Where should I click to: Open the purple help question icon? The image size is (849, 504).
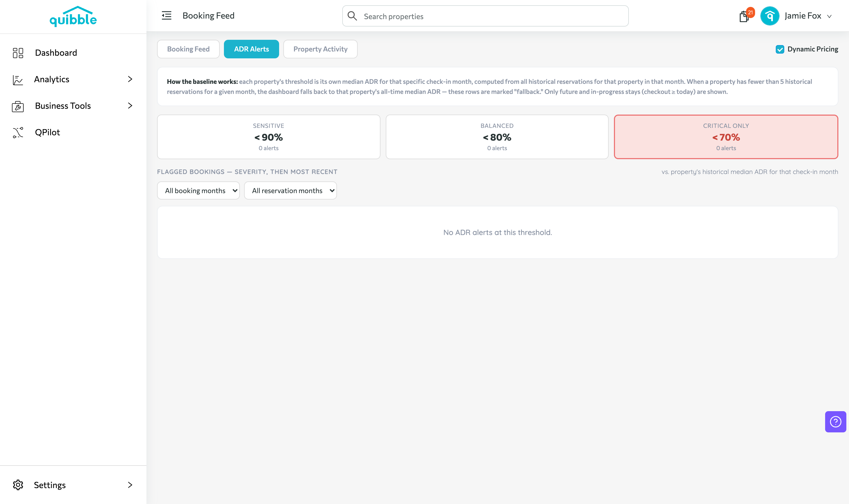[x=835, y=422]
